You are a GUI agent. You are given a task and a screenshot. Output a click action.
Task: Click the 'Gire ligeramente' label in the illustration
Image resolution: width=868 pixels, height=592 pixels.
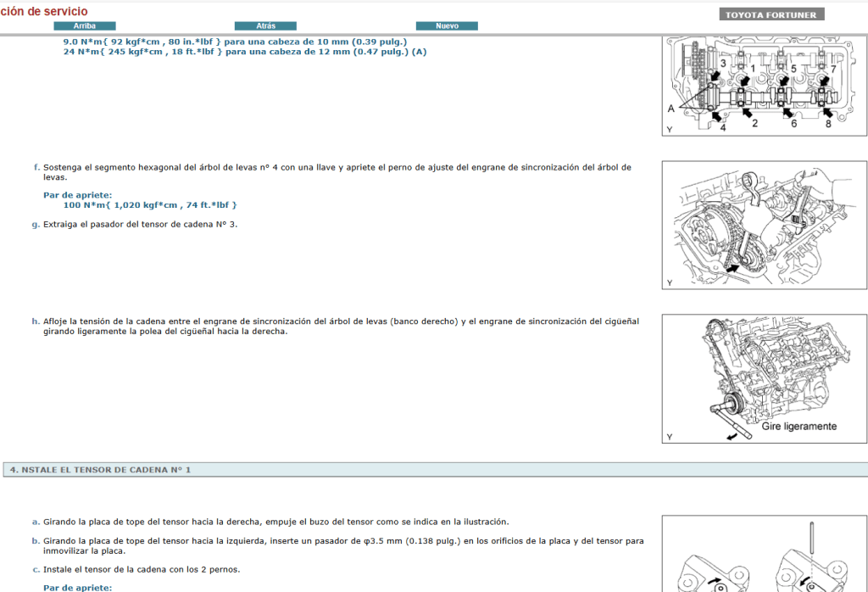coord(798,427)
